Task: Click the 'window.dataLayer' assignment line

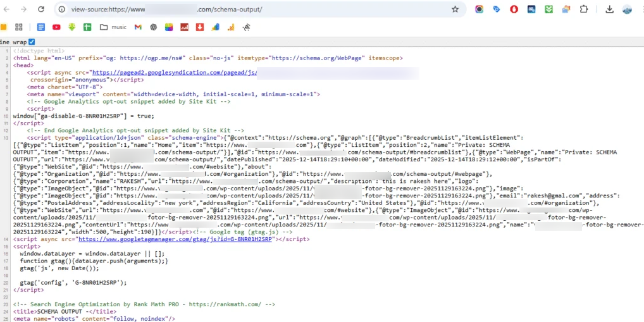Action: tap(92, 254)
